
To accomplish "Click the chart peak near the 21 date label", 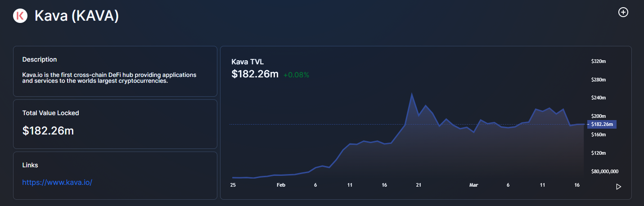I will 411,94.
